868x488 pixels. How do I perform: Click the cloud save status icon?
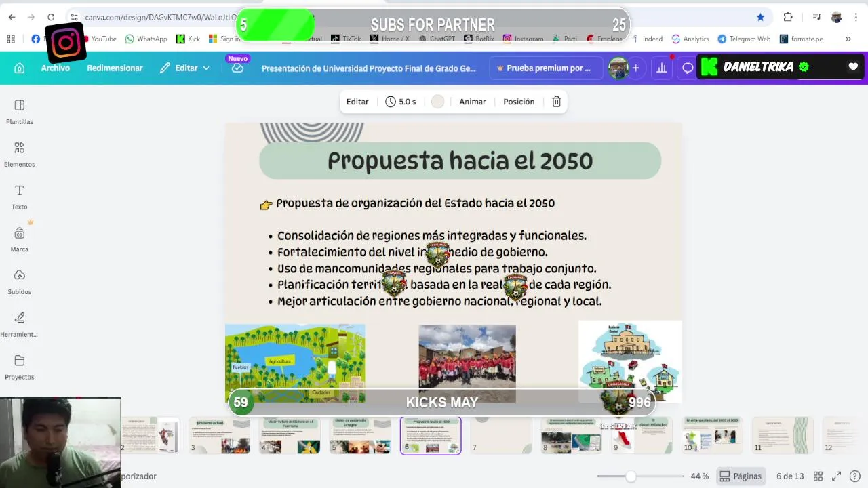237,68
